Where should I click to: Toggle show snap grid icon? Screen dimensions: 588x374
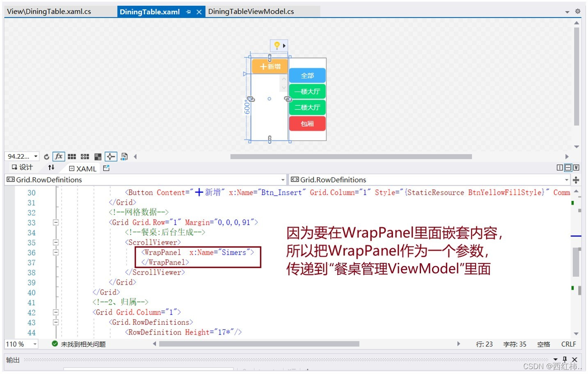coord(72,157)
